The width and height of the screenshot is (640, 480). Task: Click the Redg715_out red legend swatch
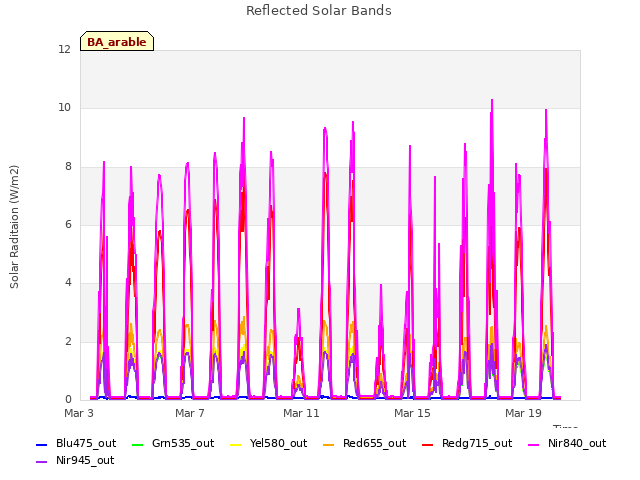click(x=427, y=444)
